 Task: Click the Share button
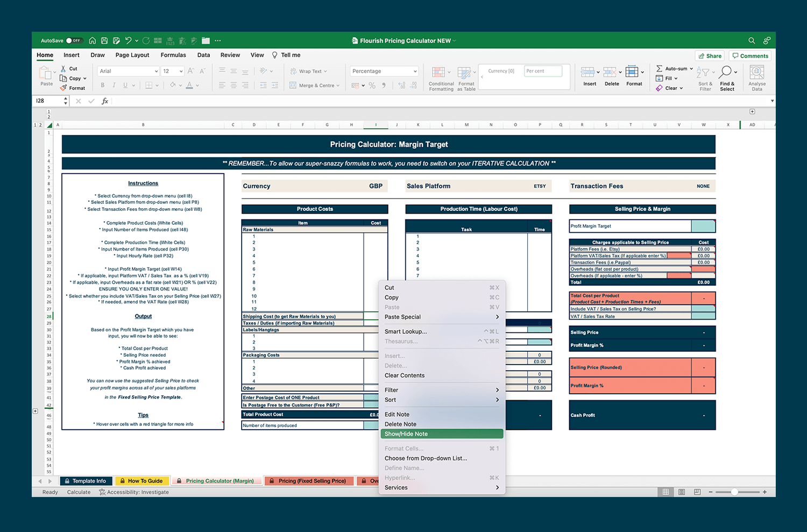click(x=710, y=55)
